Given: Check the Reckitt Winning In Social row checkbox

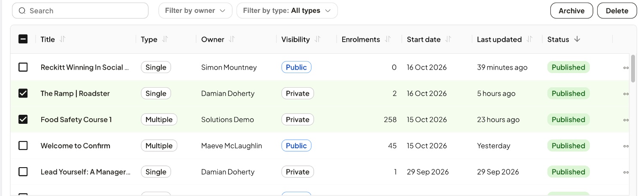Looking at the screenshot, I should 23,67.
